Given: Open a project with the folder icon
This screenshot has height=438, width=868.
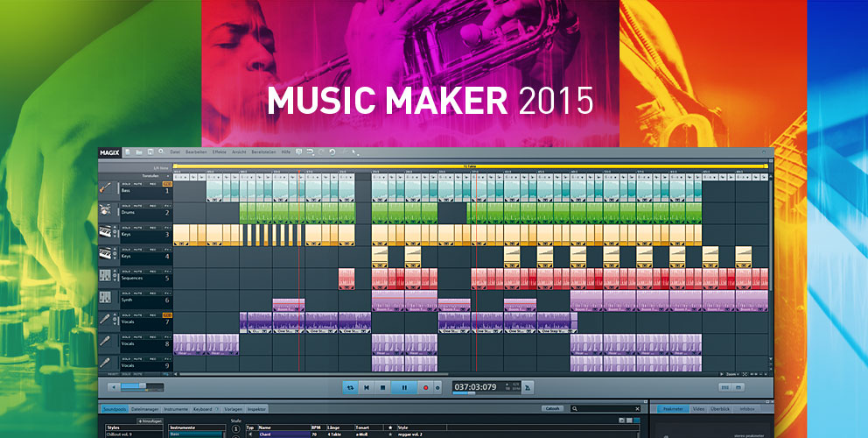Looking at the screenshot, I should click(139, 152).
